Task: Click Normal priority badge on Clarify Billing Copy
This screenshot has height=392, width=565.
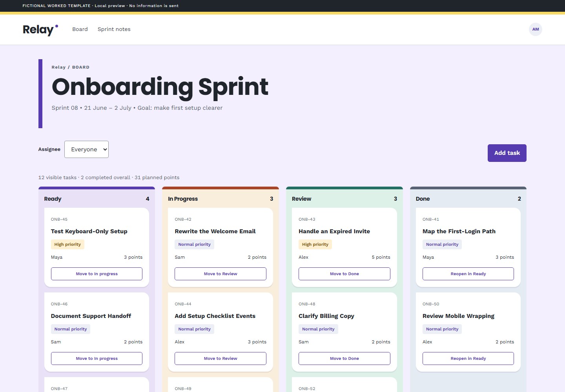Action: tap(318, 329)
